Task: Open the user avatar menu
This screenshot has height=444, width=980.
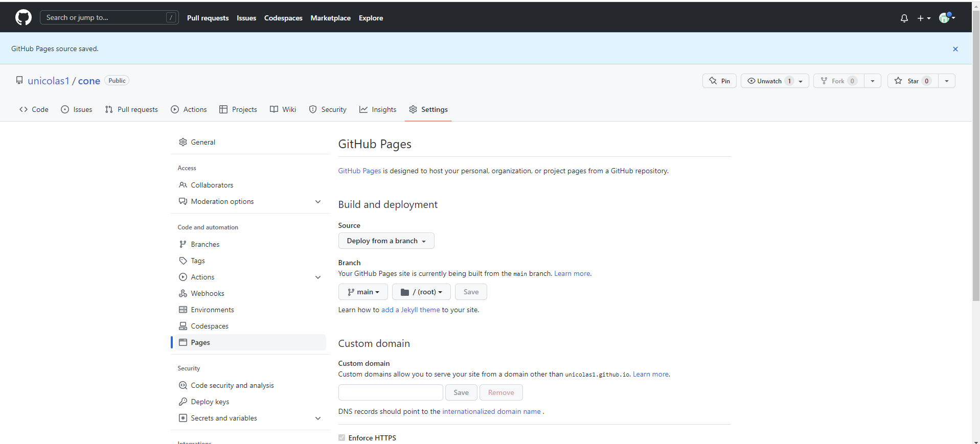Action: click(947, 18)
